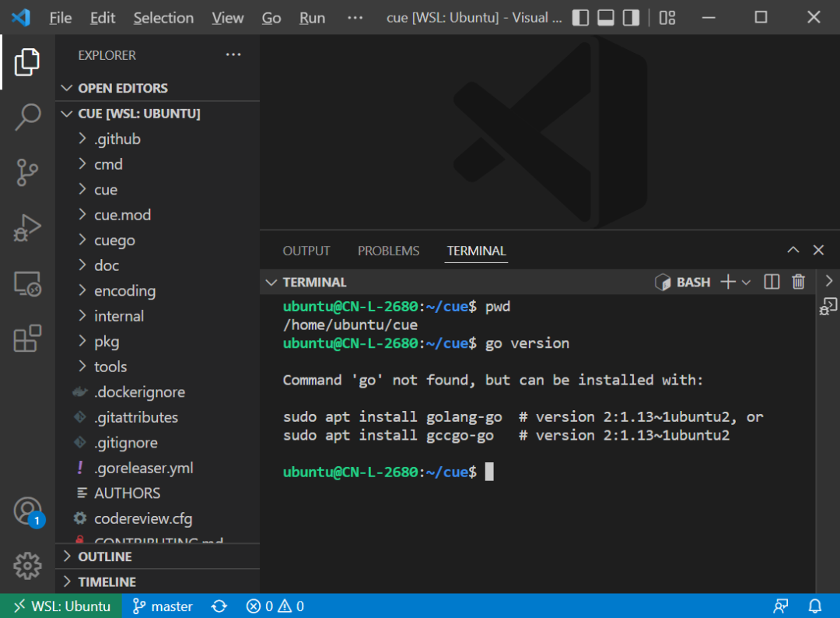Split the active terminal
The image size is (840, 618).
[x=771, y=282]
